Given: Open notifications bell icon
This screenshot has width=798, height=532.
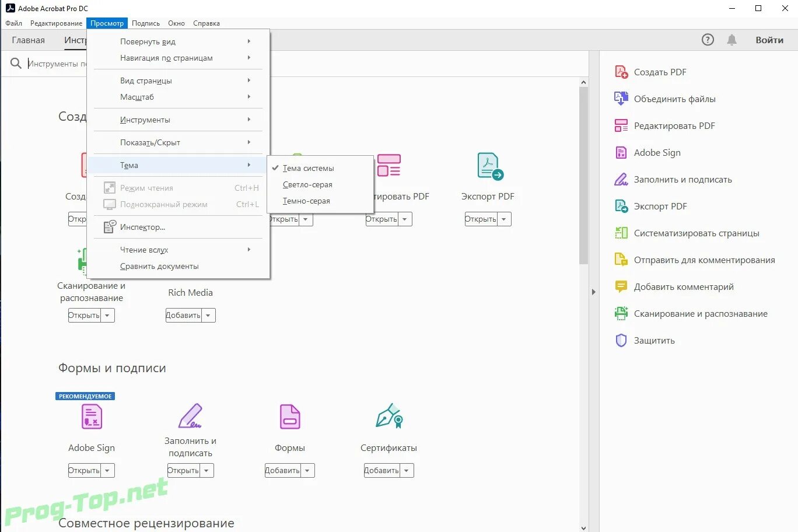Looking at the screenshot, I should pyautogui.click(x=731, y=40).
